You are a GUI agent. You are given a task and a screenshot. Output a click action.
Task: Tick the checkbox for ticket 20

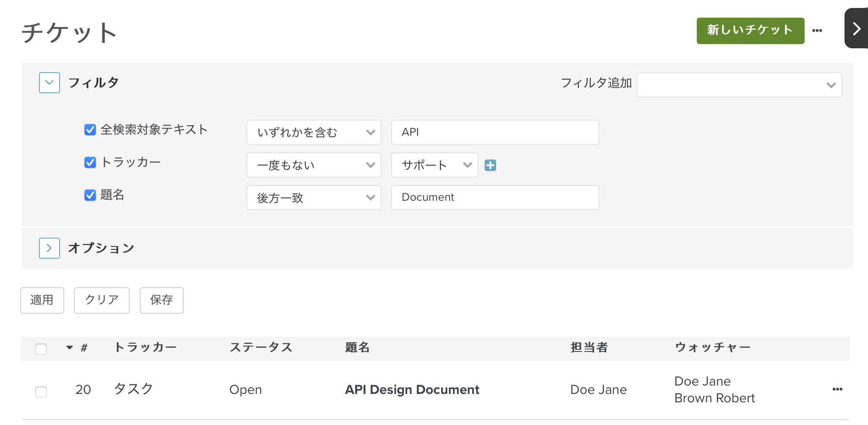[x=41, y=391]
